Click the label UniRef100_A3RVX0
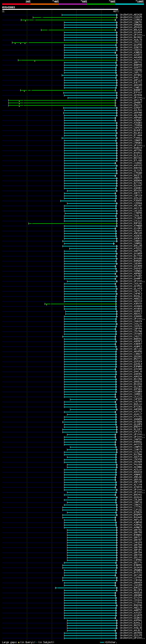 click(x=131, y=304)
